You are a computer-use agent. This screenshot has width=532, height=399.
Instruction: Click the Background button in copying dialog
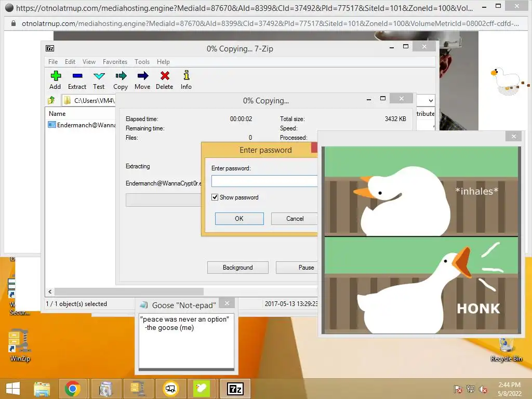(238, 268)
